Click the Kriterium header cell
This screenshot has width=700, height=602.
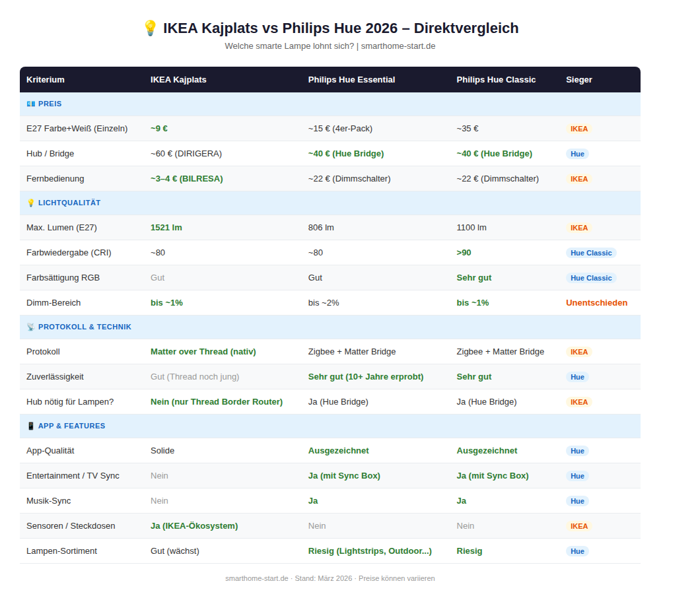44,79
